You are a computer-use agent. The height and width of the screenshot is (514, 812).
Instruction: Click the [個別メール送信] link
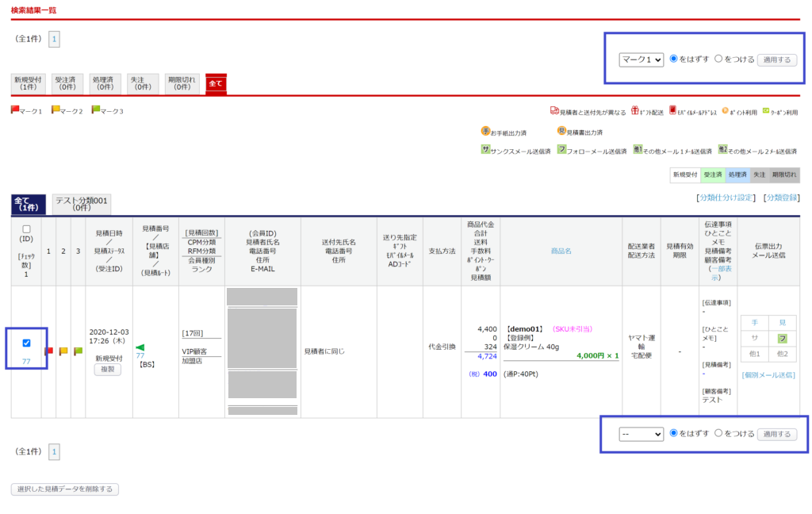[768, 374]
